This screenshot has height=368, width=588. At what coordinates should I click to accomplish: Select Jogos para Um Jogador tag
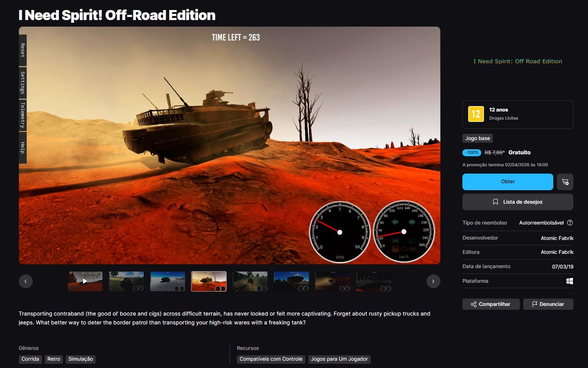click(x=339, y=359)
